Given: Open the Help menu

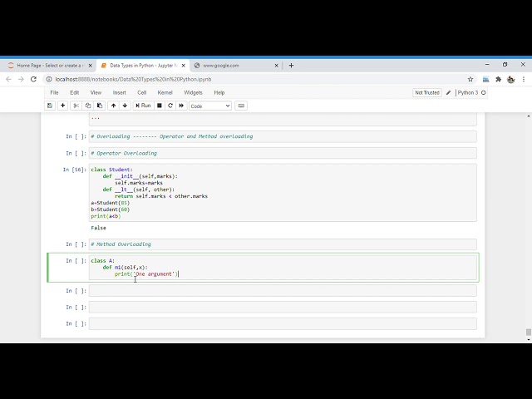Looking at the screenshot, I should (x=219, y=92).
